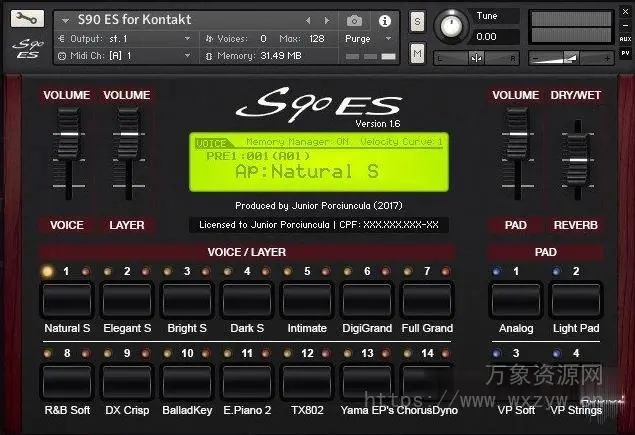The width and height of the screenshot is (635, 435).
Task: Adjust the instrument output volume slider
Action: pyautogui.click(x=571, y=59)
